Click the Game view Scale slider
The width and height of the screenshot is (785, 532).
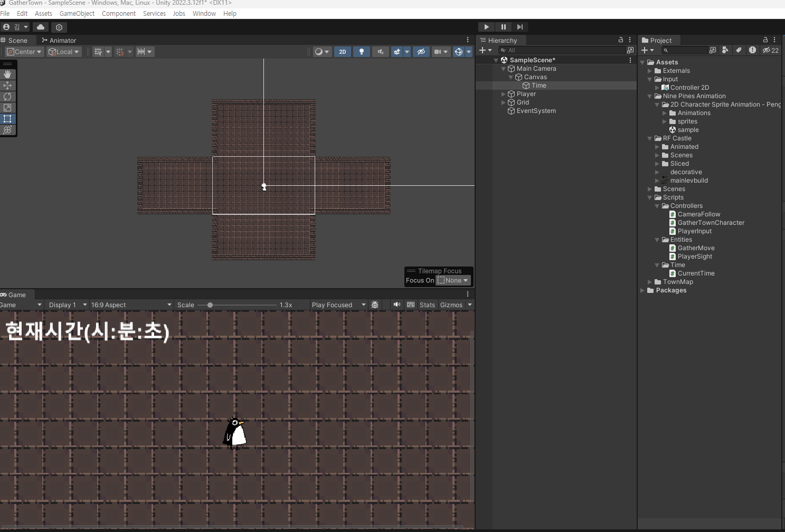coord(237,305)
